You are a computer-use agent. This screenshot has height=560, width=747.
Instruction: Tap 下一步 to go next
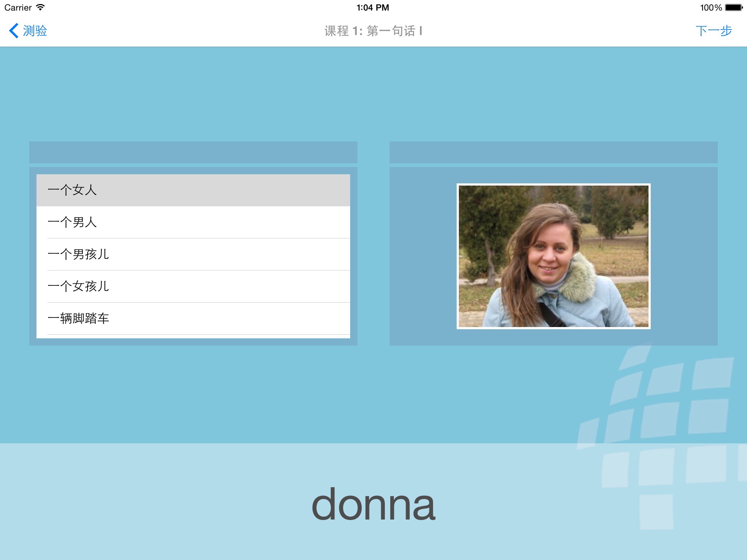click(x=713, y=31)
